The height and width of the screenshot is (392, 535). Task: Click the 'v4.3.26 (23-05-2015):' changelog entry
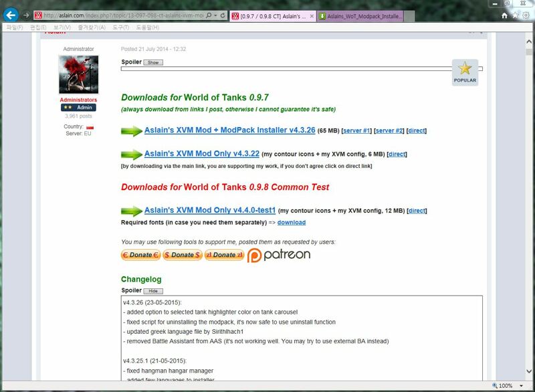coord(152,302)
